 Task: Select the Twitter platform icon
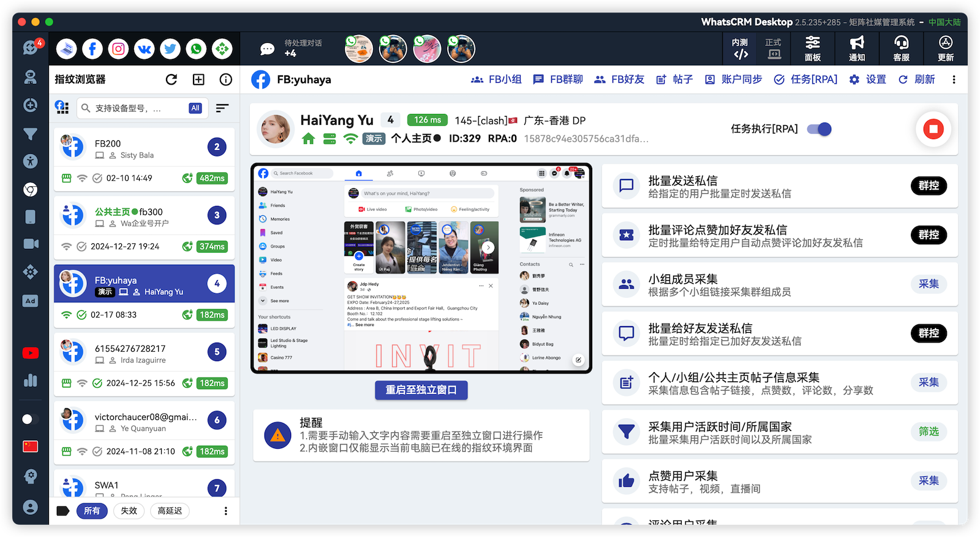click(170, 49)
